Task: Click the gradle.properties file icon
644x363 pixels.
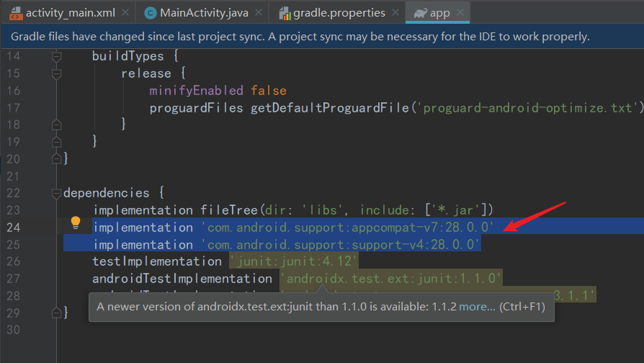Action: [x=285, y=14]
